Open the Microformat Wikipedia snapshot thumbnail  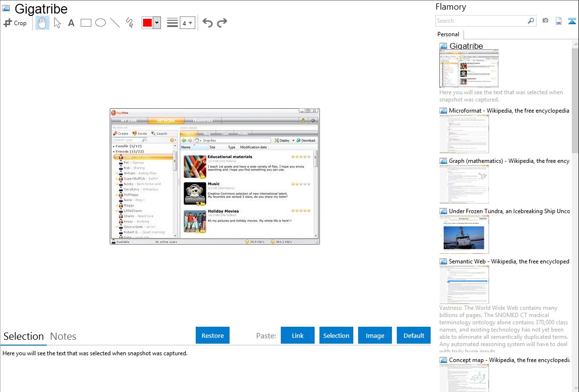point(464,134)
